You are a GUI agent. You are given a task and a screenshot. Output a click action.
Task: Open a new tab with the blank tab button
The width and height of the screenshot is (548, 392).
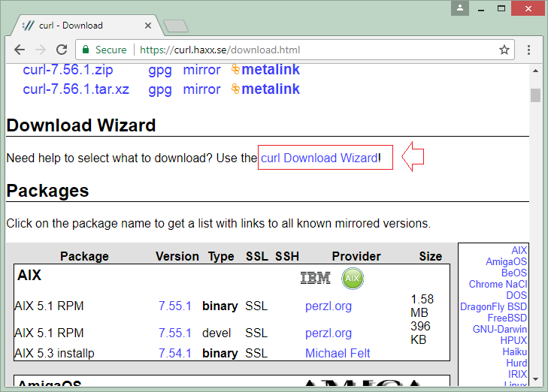pos(175,26)
